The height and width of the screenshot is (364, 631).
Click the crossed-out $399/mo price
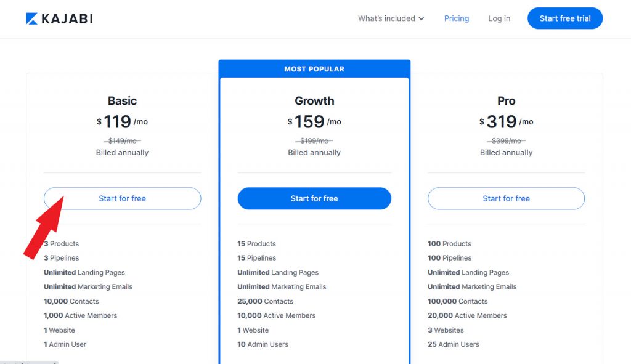[x=507, y=141]
